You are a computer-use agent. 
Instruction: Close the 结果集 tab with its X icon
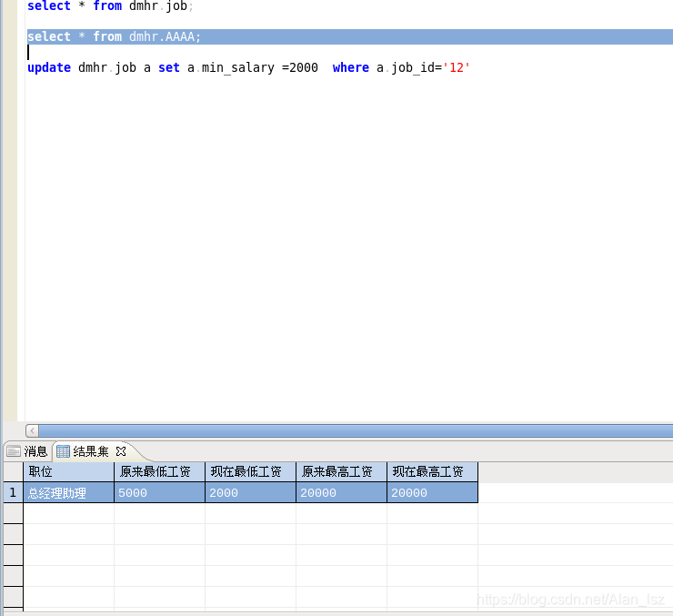pyautogui.click(x=121, y=451)
